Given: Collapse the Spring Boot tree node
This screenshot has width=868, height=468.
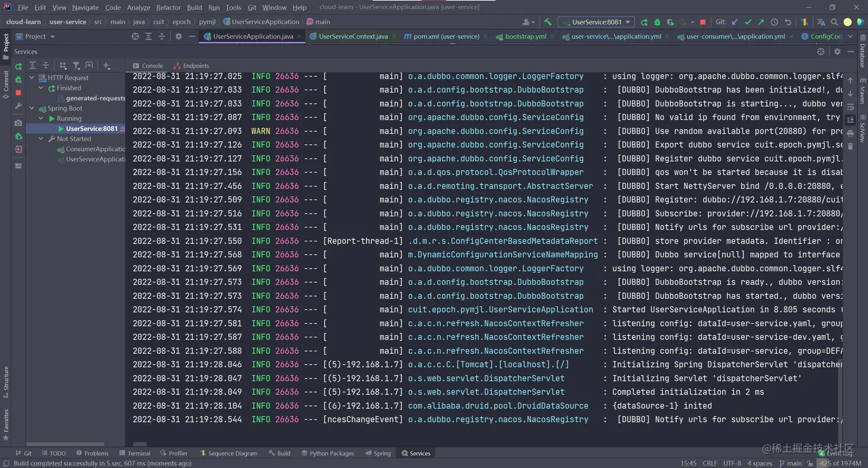Looking at the screenshot, I should click(x=32, y=108).
